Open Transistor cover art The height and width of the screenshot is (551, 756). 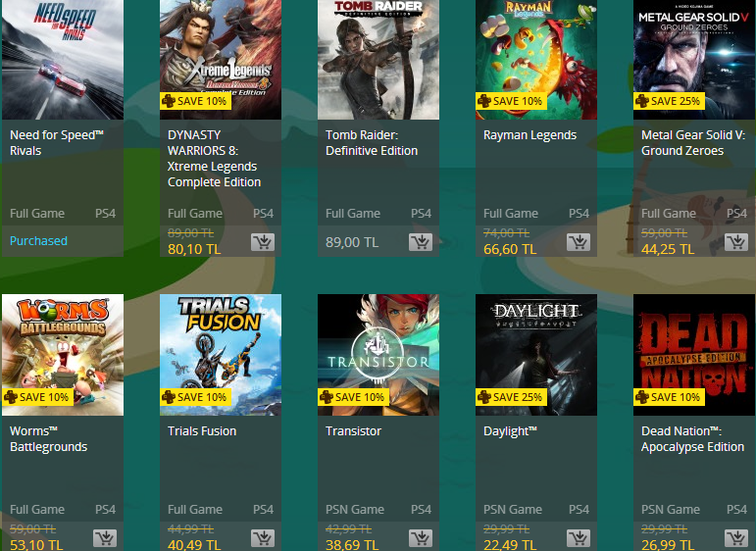pos(378,355)
